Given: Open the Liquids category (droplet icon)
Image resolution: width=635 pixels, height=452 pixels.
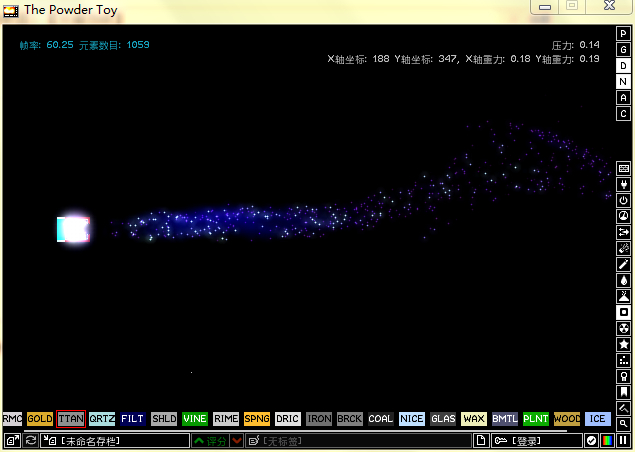Looking at the screenshot, I should [624, 280].
